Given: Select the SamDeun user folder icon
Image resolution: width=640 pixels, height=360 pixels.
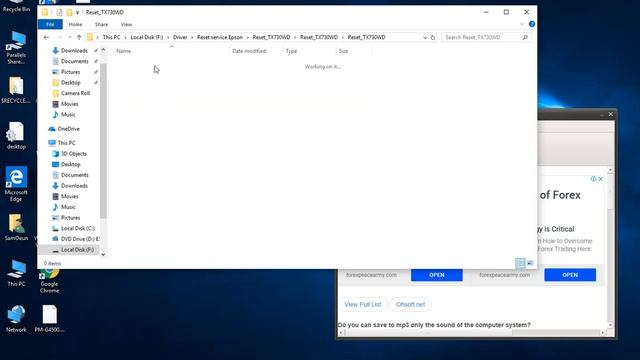Looking at the screenshot, I should (16, 227).
